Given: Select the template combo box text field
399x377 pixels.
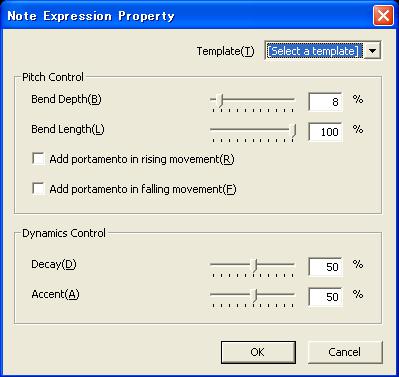Looking at the screenshot, I should click(x=314, y=51).
